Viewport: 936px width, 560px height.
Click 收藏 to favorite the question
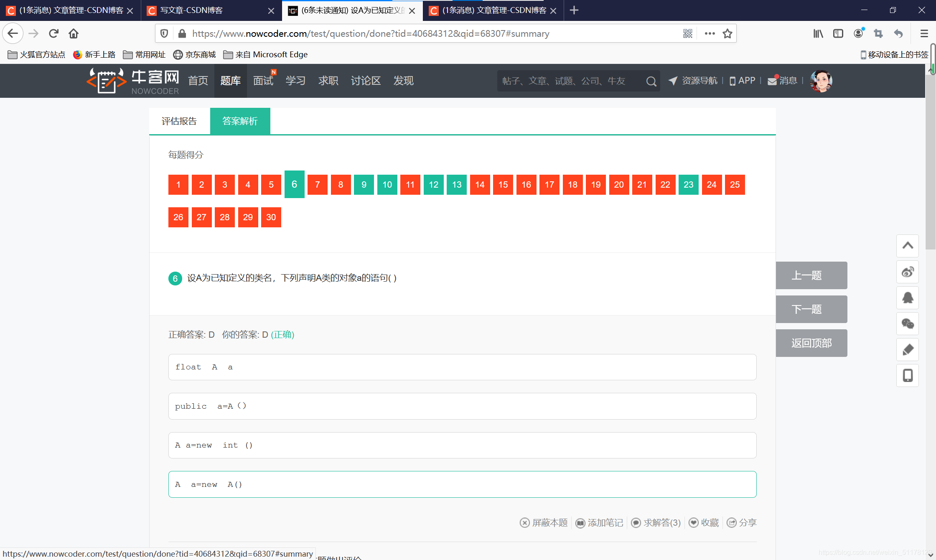click(704, 523)
